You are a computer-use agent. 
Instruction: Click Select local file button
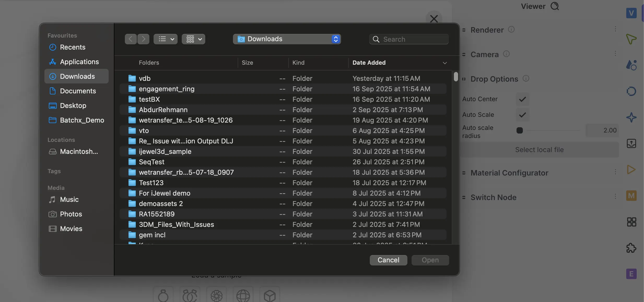click(540, 150)
